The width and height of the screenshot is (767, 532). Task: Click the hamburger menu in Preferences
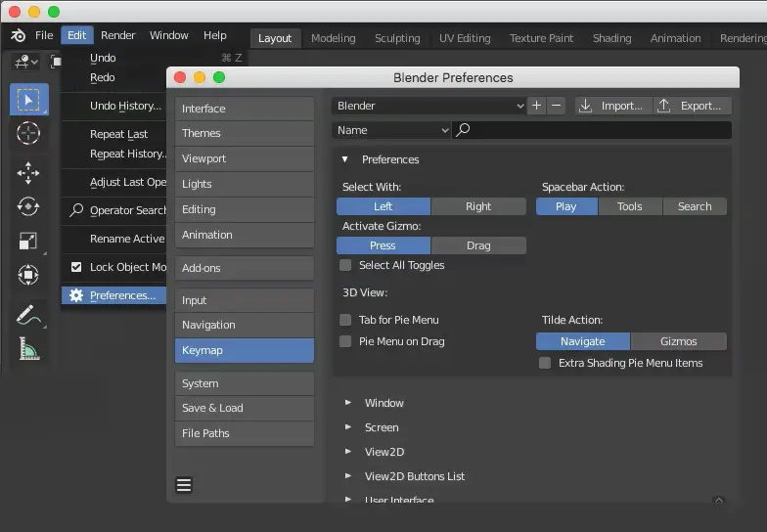[184, 485]
